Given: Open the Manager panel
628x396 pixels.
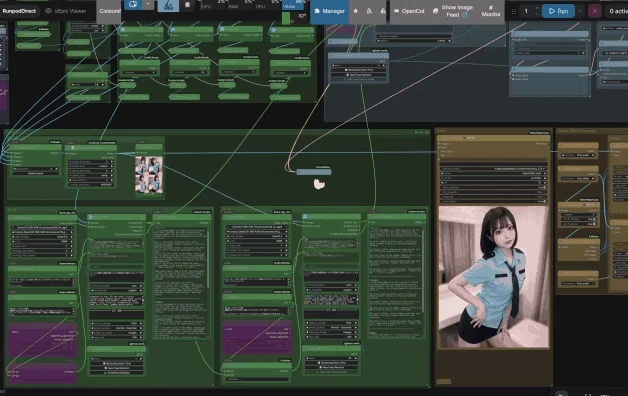Looking at the screenshot, I should tap(329, 11).
